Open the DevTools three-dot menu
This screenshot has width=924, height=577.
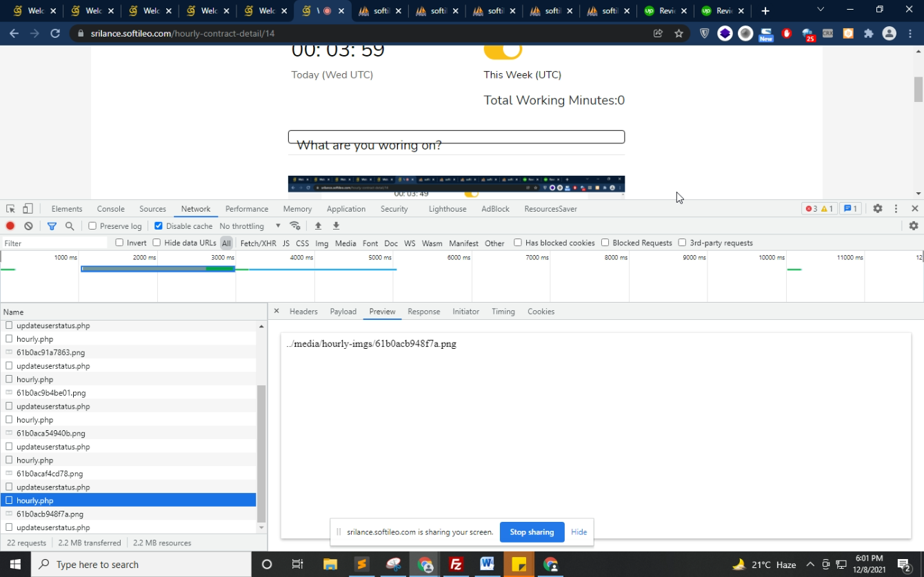point(896,209)
